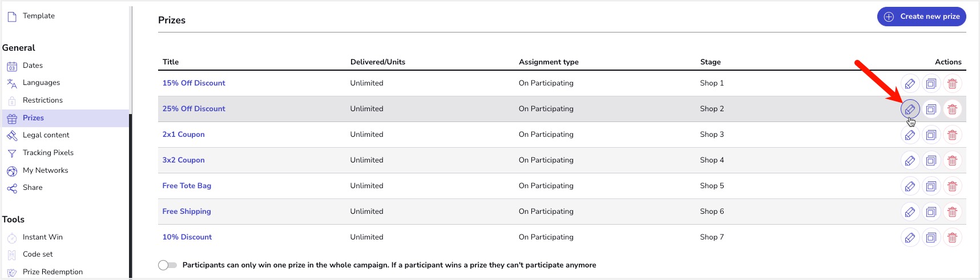Open the Dates settings section
Screen dimensions: 980x280
(x=33, y=66)
